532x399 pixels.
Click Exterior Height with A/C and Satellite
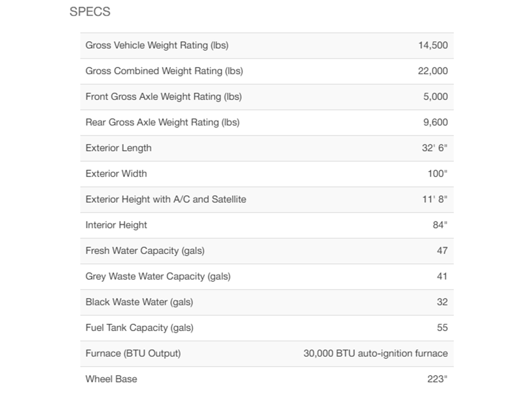[166, 199]
